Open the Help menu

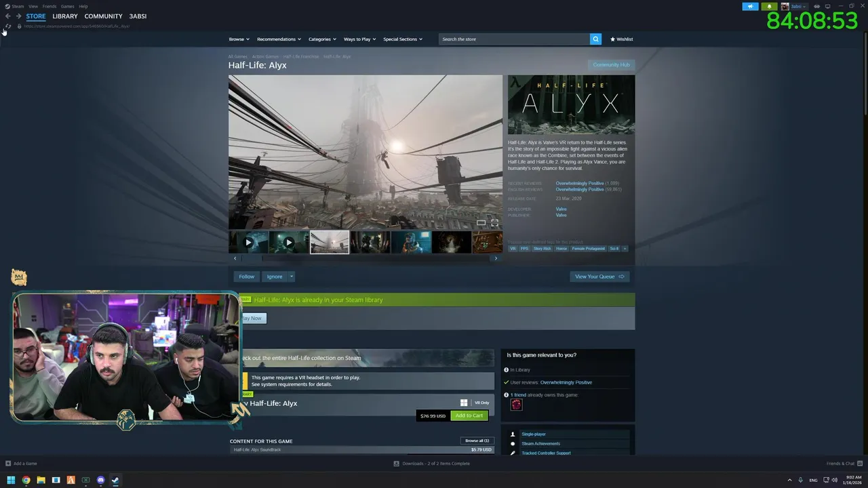(x=83, y=6)
